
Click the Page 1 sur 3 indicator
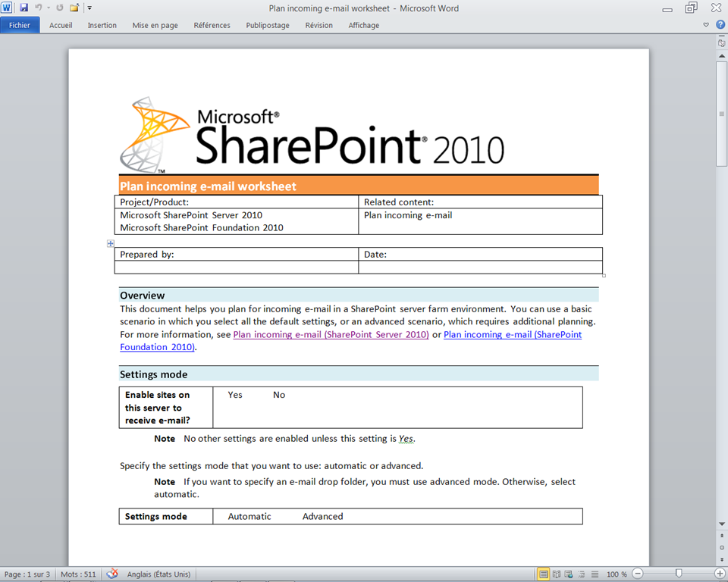(x=27, y=574)
